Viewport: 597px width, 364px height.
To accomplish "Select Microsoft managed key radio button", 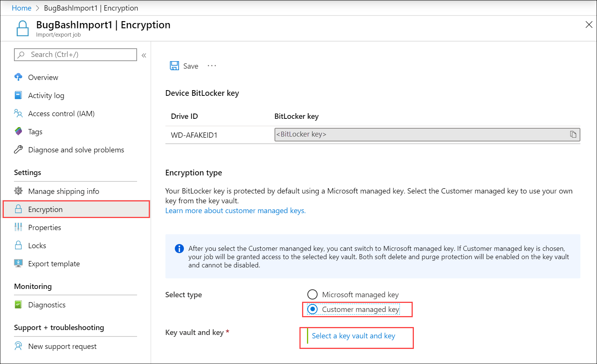I will tap(312, 295).
